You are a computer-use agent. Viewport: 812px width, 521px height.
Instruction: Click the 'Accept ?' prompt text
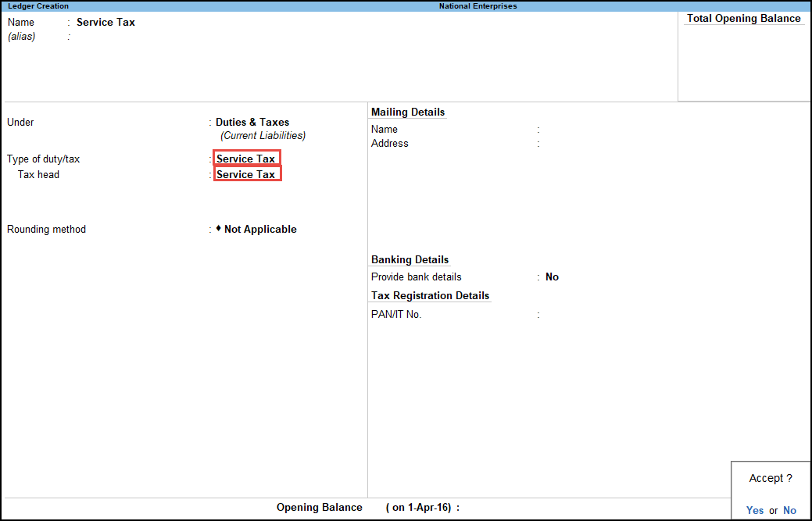[x=771, y=478]
